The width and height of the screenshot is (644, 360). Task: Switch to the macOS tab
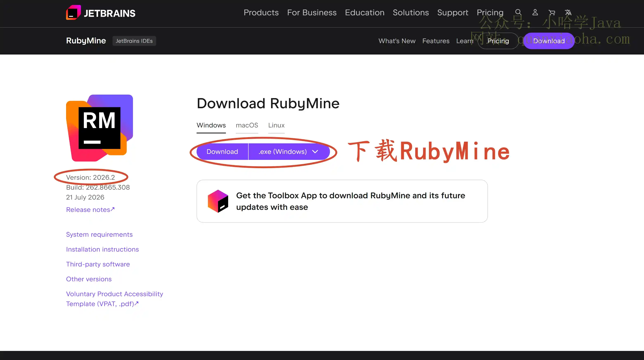coord(247,125)
